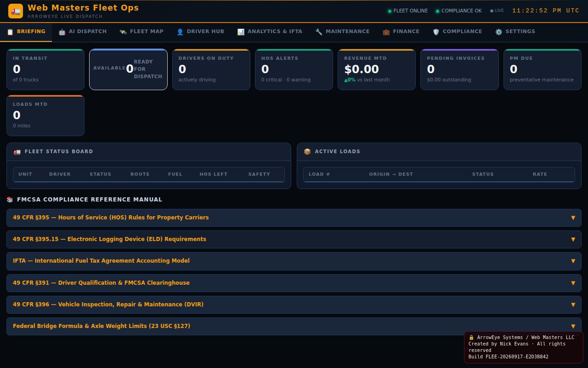Click the person icon beside Driver Hub
Screen dimensions: 588x368
pyautogui.click(x=180, y=32)
